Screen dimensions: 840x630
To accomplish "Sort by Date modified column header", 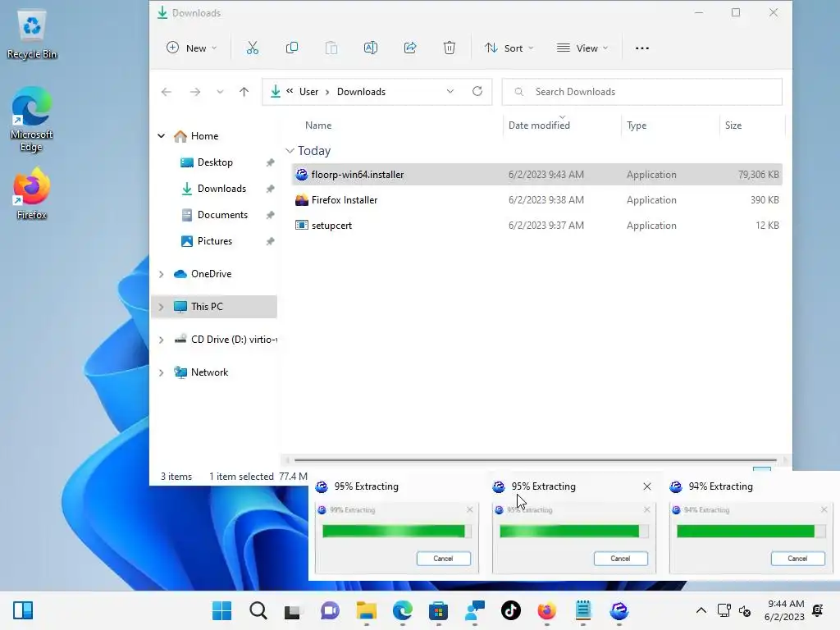I will coord(539,126).
